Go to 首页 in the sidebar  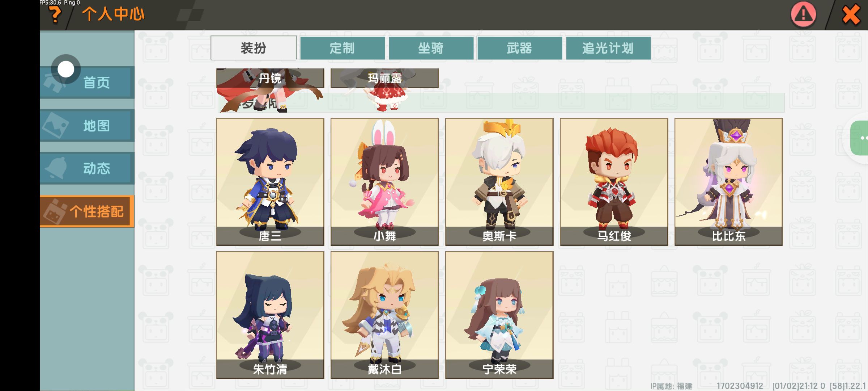click(x=87, y=82)
